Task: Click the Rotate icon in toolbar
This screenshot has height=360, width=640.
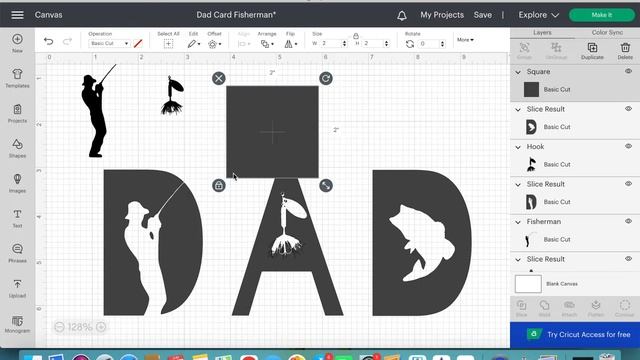Action: pyautogui.click(x=410, y=44)
